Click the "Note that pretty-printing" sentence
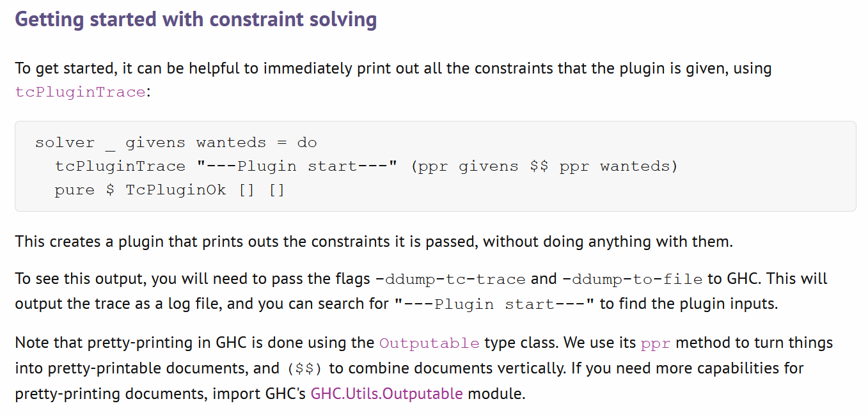The width and height of the screenshot is (868, 415). click(x=192, y=343)
